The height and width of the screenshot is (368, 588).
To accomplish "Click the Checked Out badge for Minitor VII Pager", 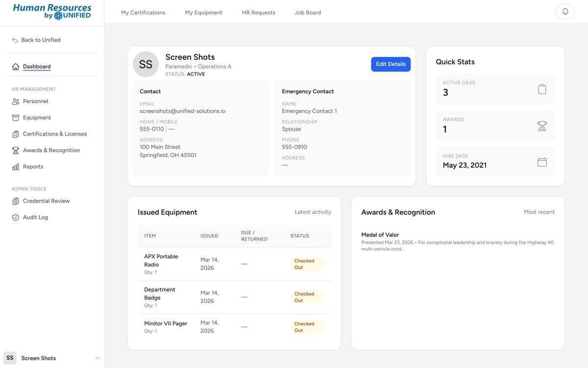I will pos(307,327).
